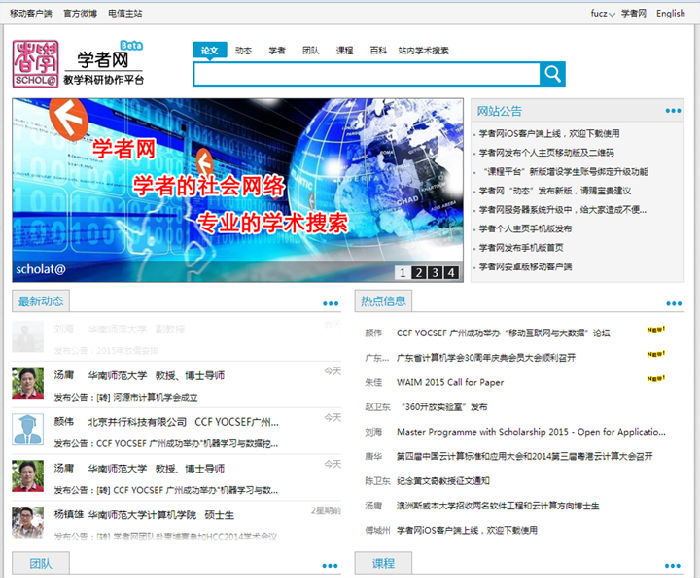Select the 百科 search tab
Screen dimensions: 700x578
tap(378, 50)
